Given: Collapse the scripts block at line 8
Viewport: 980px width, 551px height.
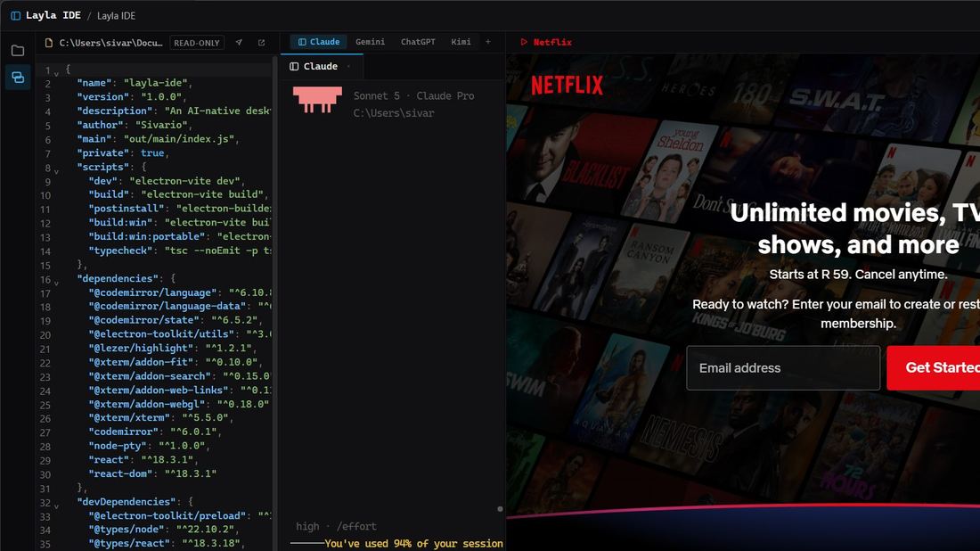Looking at the screenshot, I should 56,171.
